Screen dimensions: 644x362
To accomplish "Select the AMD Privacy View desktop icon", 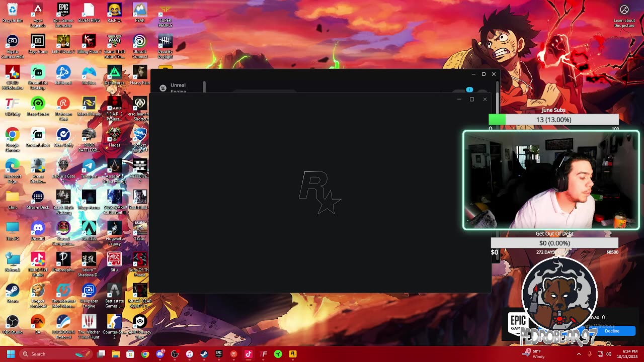I will (x=140, y=327).
